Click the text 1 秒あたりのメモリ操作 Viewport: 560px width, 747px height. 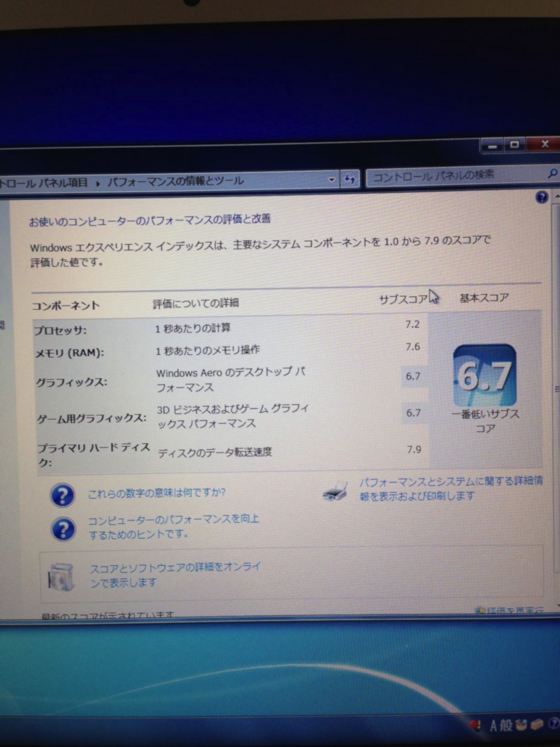pyautogui.click(x=208, y=351)
